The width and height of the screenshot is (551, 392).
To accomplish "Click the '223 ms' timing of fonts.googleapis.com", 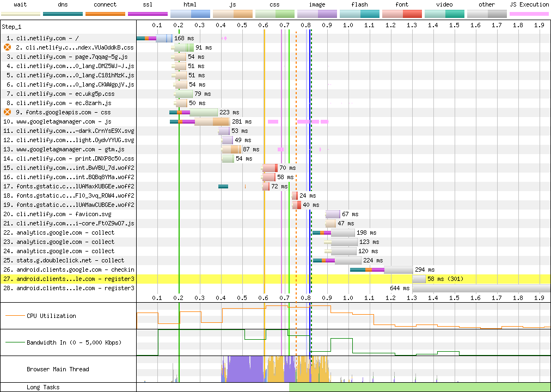I will tap(229, 112).
